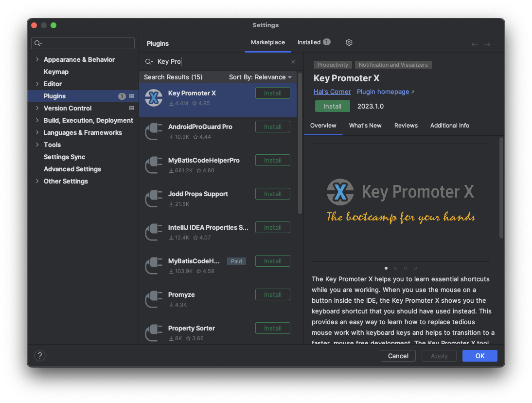
Task: Click the Installed tab count badge
Action: (326, 42)
